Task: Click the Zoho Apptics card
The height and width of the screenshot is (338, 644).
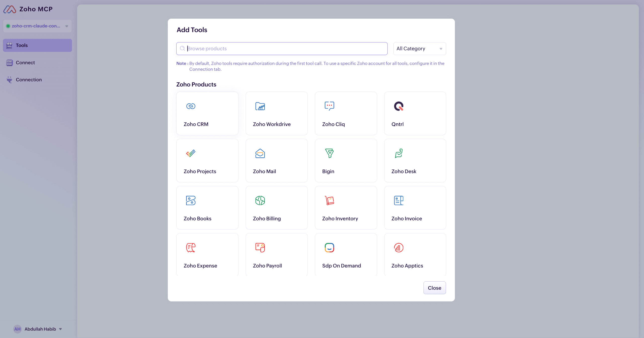Action: [415, 255]
